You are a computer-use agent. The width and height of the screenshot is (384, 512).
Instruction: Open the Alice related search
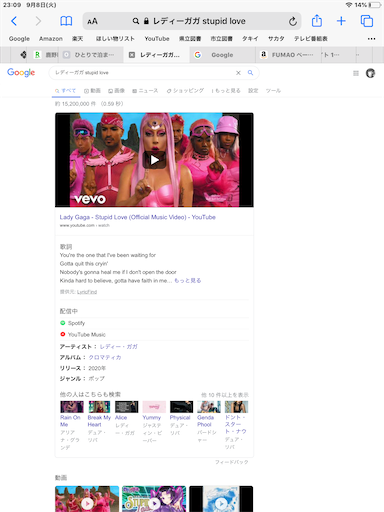point(126,419)
